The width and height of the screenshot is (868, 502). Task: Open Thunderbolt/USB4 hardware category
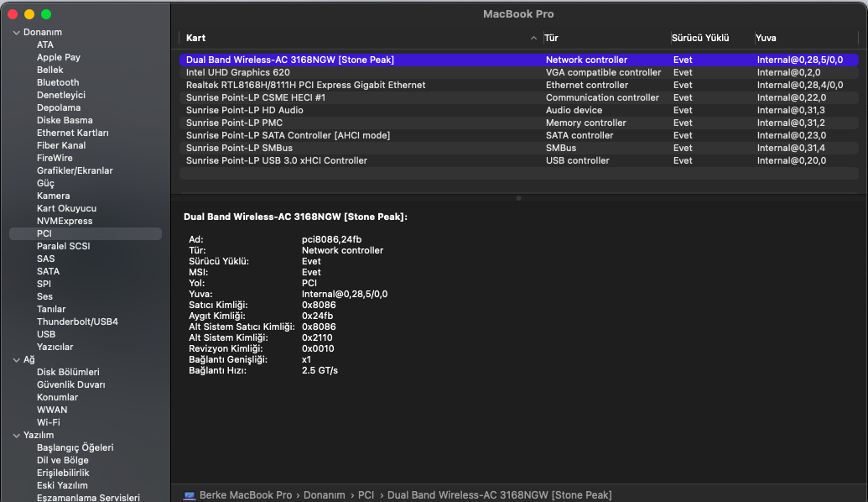click(77, 322)
